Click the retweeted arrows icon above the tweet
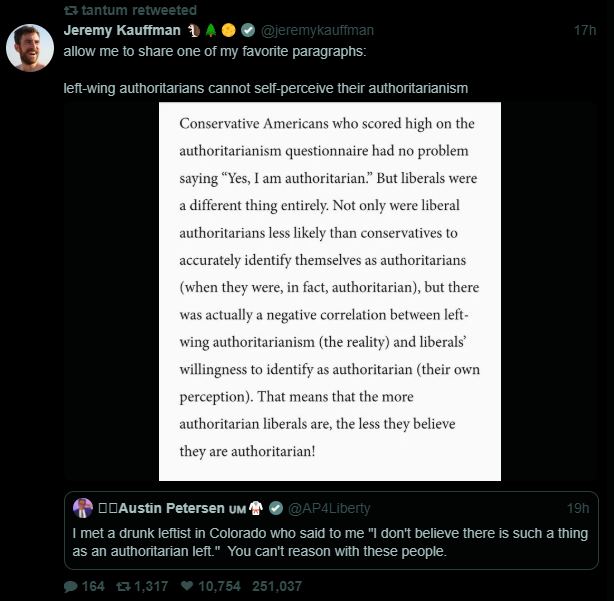The height and width of the screenshot is (601, 614). (x=70, y=10)
